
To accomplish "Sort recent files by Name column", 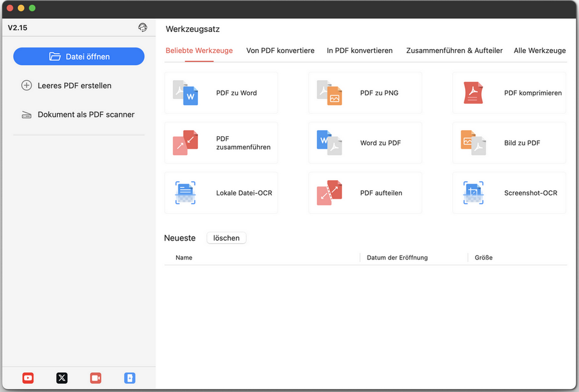I will (x=184, y=258).
